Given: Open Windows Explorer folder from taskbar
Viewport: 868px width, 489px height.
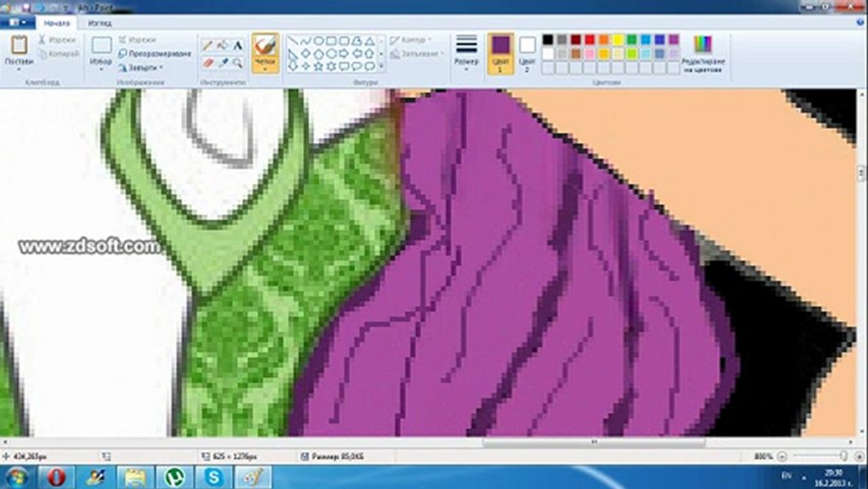Looking at the screenshot, I should click(x=134, y=477).
